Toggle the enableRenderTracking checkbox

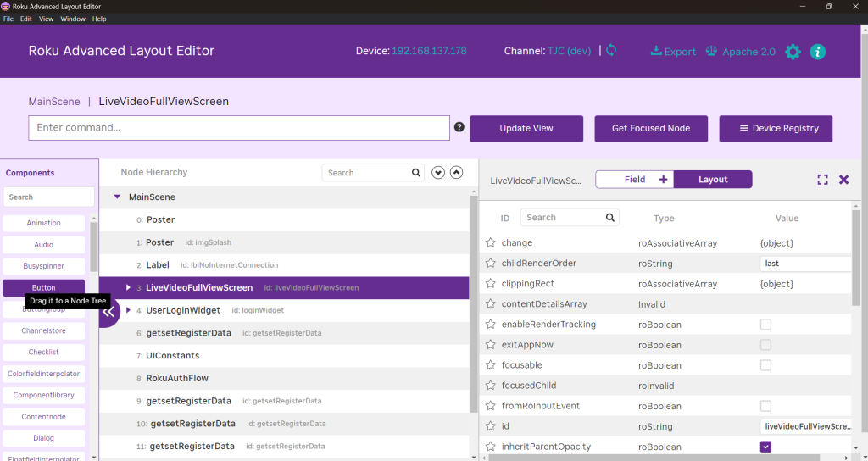click(765, 325)
